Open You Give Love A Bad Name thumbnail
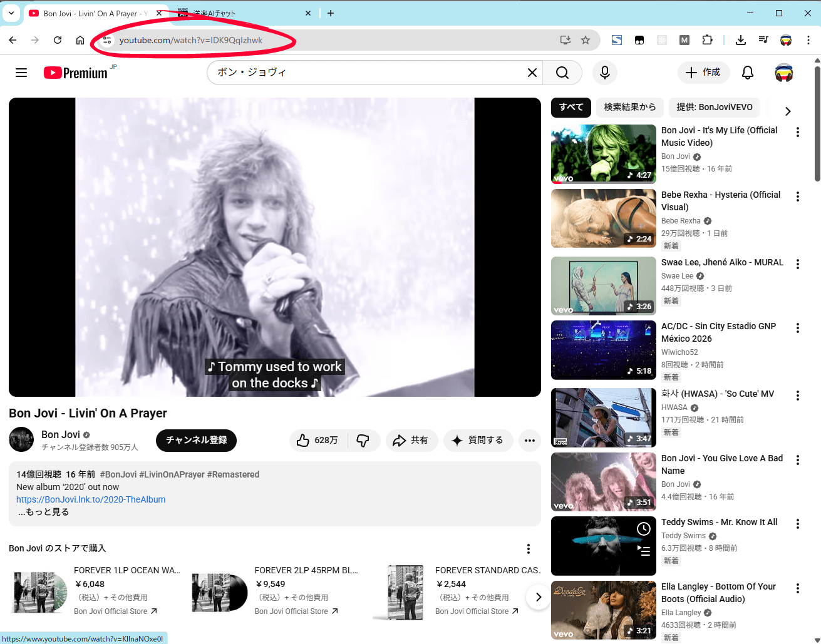Image resolution: width=821 pixels, height=644 pixels. tap(604, 482)
